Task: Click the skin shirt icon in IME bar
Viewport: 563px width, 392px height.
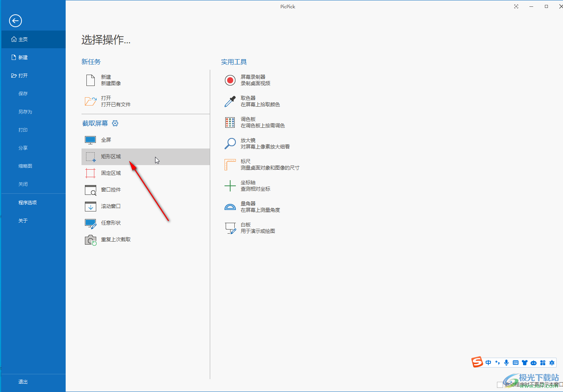Action: point(525,363)
